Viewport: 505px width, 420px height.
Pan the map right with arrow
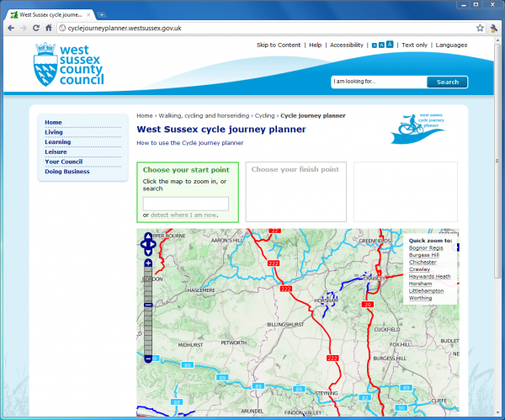153,244
